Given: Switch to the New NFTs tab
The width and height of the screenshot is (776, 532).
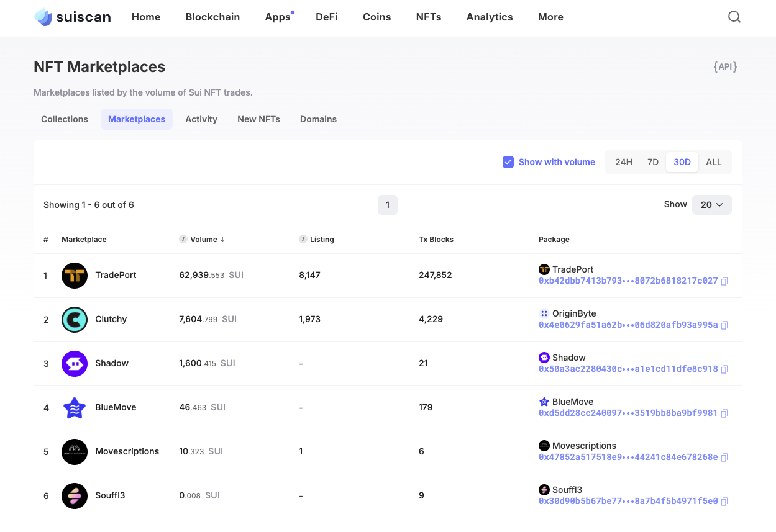Looking at the screenshot, I should tap(258, 119).
